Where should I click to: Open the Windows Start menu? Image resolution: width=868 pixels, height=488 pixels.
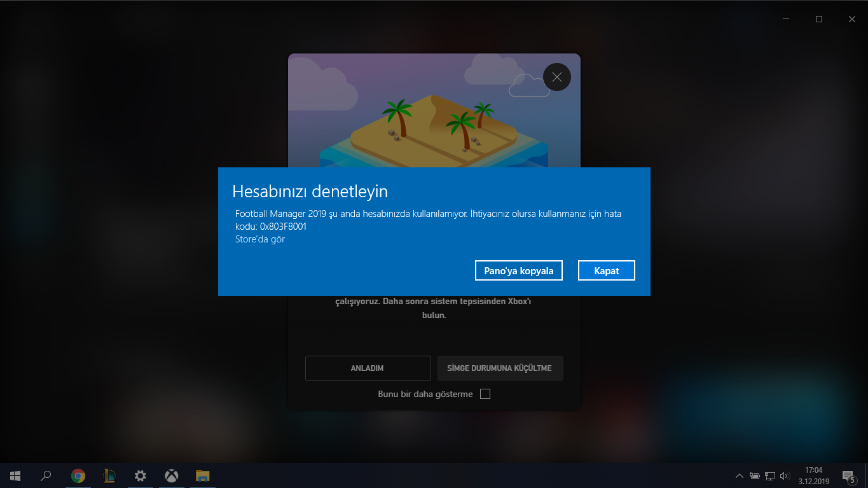[x=15, y=475]
